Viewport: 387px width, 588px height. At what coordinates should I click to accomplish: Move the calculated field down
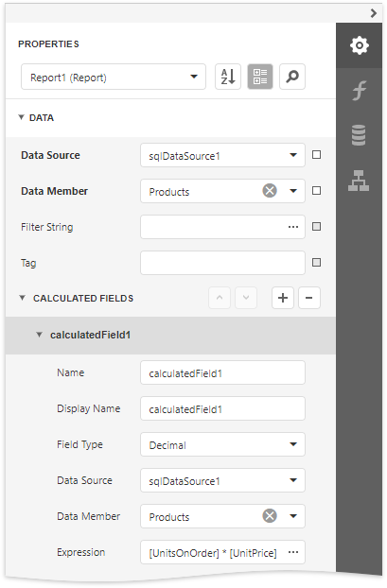tap(246, 298)
